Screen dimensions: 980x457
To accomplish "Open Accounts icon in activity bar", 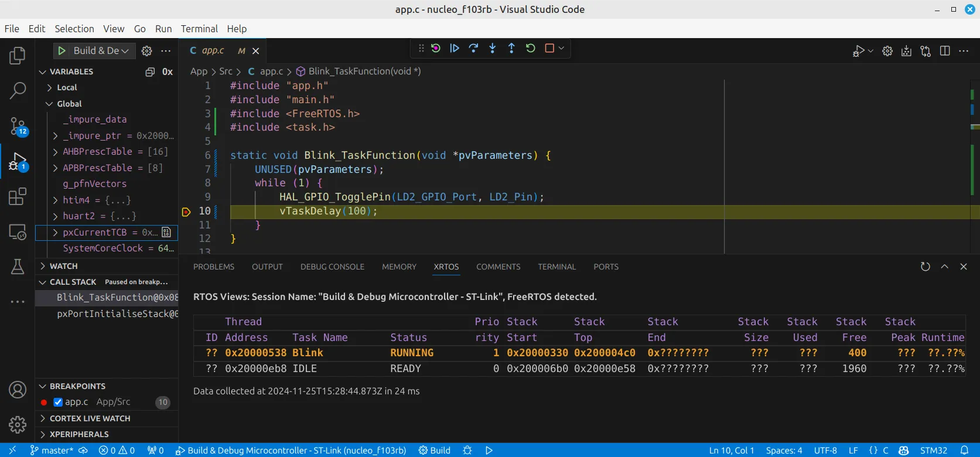I will point(18,390).
